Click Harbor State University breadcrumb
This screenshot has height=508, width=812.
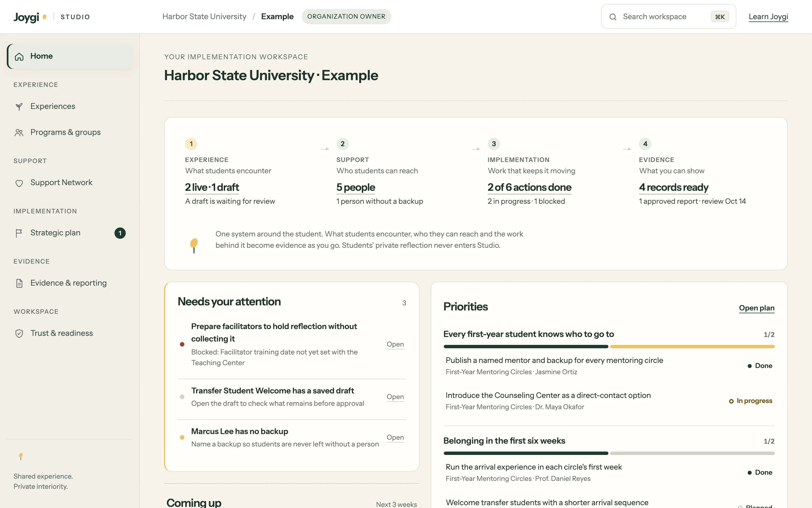tap(204, 16)
